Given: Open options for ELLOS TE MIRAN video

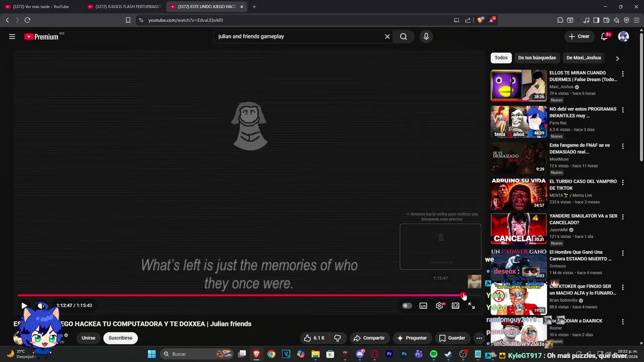Looking at the screenshot, I should [x=623, y=74].
